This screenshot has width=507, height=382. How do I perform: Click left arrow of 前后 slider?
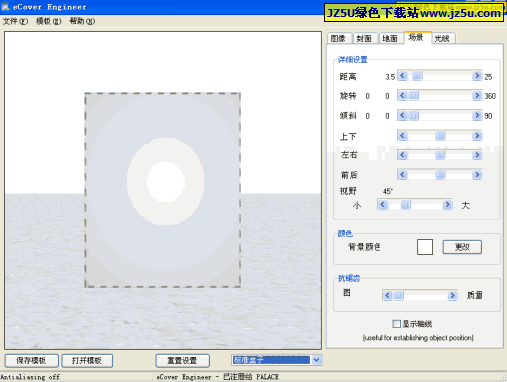(403, 175)
